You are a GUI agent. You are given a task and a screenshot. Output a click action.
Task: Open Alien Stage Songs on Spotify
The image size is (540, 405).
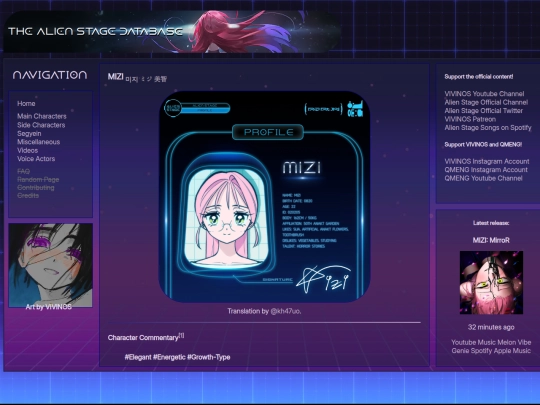[488, 128]
